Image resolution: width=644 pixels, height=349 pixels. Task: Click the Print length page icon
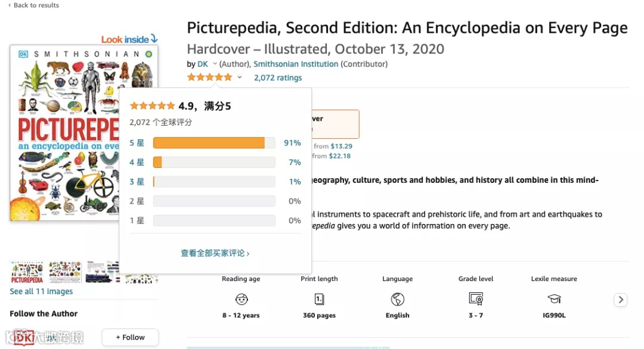(x=319, y=299)
